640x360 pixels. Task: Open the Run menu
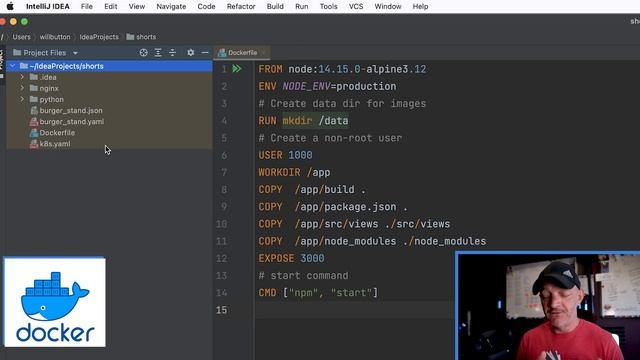pyautogui.click(x=302, y=7)
